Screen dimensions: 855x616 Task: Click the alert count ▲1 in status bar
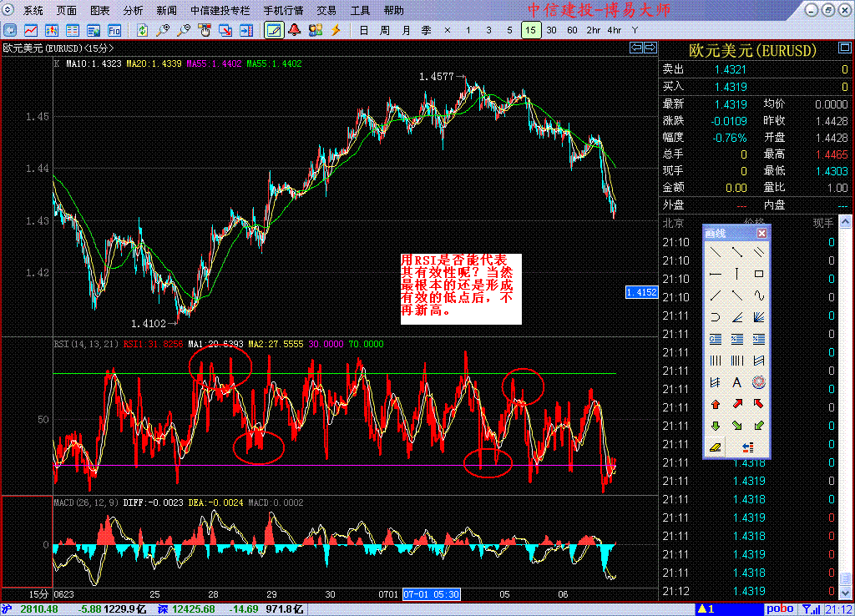(x=706, y=609)
